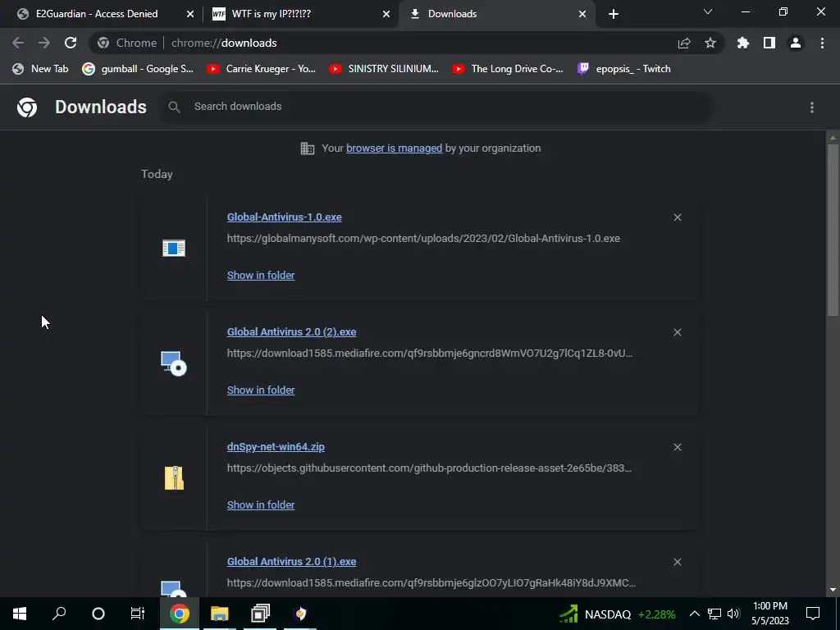Toggle the Chrome side panel icon
The height and width of the screenshot is (630, 840).
pos(769,43)
